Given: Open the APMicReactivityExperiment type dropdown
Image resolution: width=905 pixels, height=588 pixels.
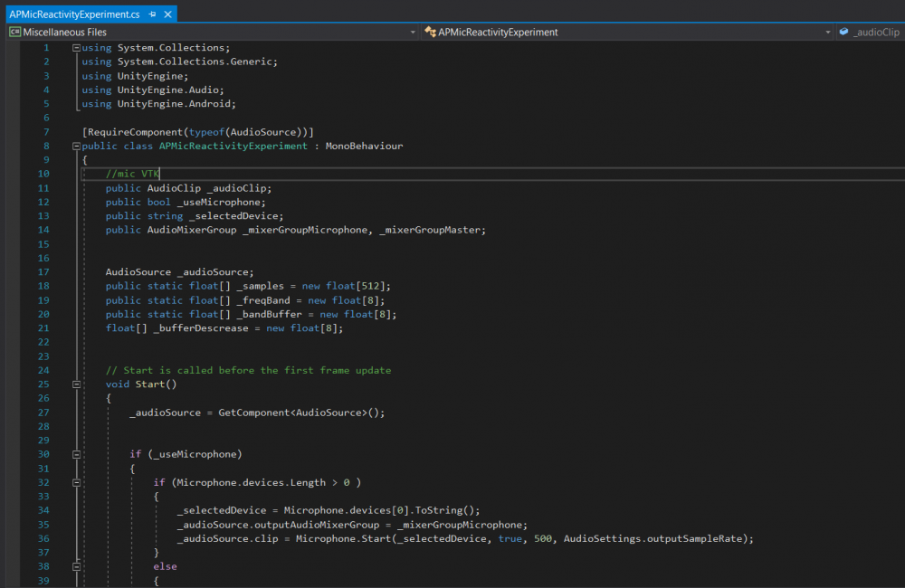Looking at the screenshot, I should point(827,32).
